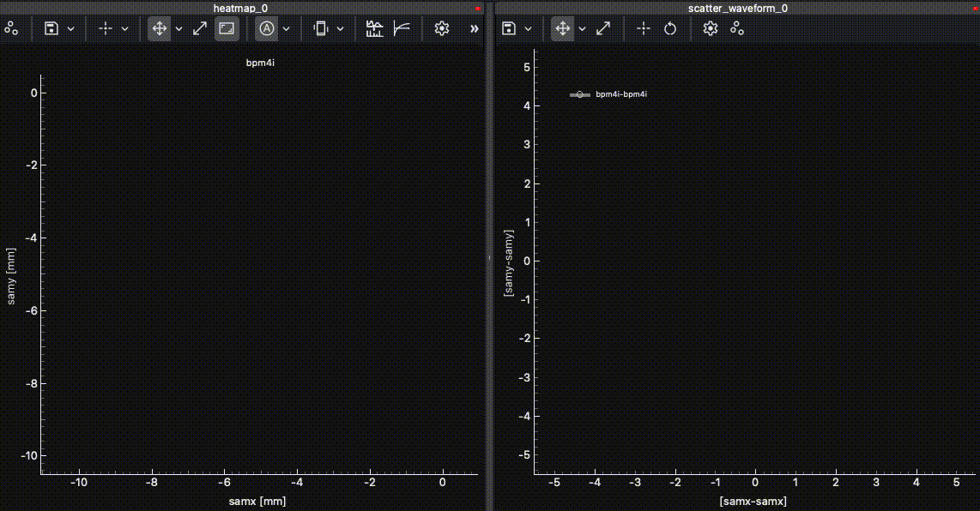Click the three-circles icon in heatmap toolbar
980x511 pixels.
click(x=11, y=28)
